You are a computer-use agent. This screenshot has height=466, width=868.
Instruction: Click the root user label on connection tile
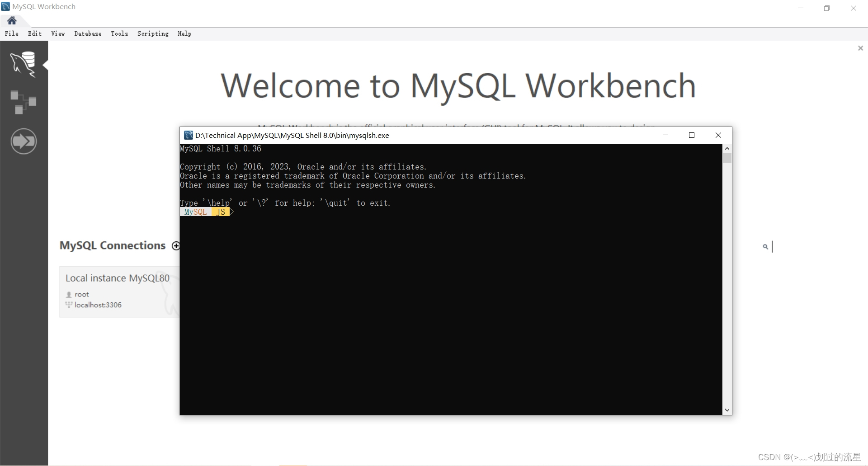click(81, 294)
